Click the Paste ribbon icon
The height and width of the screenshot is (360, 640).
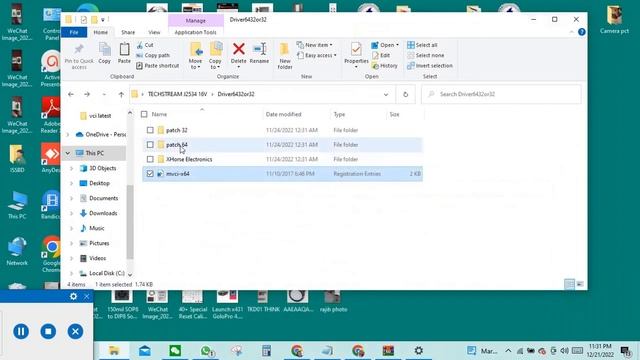tap(124, 53)
